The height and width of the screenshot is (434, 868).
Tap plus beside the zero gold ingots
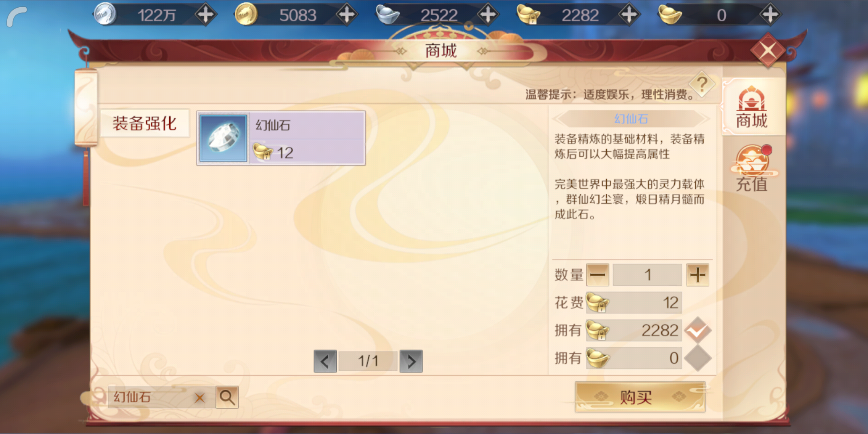770,15
